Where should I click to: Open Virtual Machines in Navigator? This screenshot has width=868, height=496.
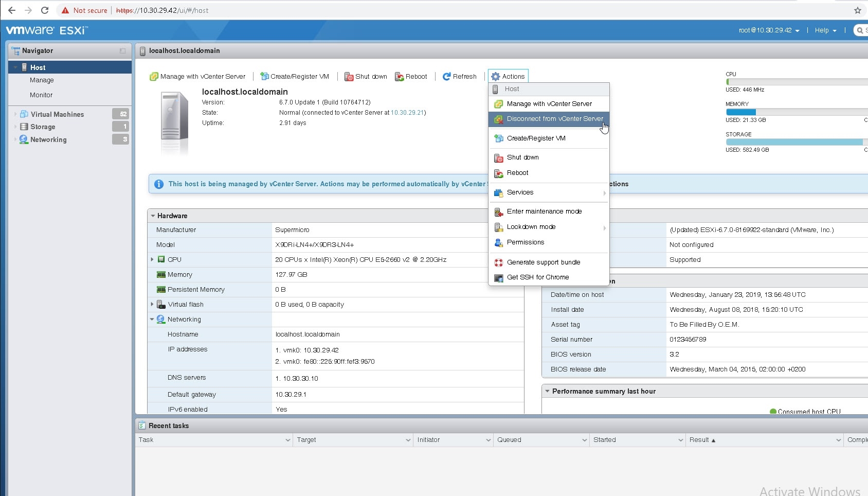pos(57,114)
